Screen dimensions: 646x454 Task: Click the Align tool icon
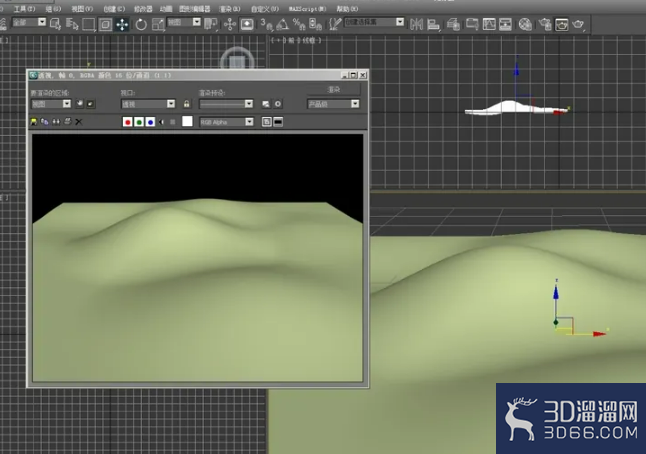tap(433, 25)
